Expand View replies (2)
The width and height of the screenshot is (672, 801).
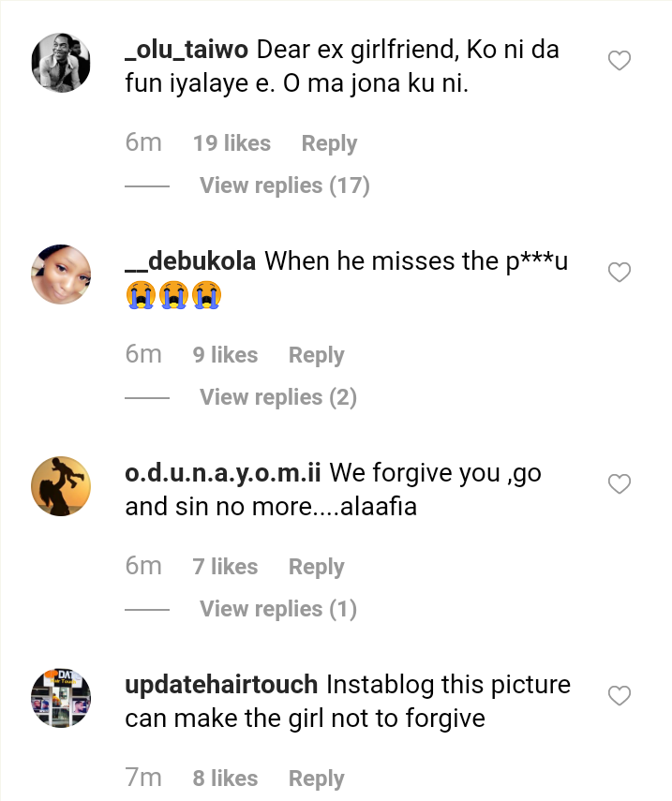pyautogui.click(x=277, y=397)
